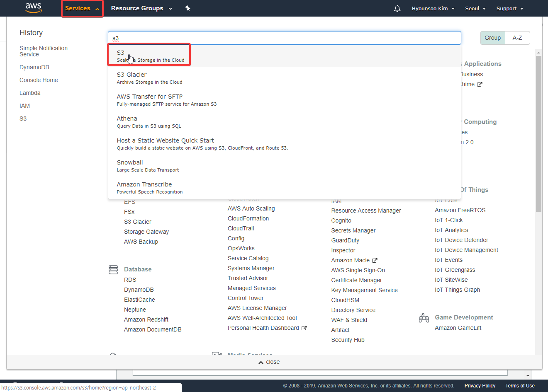Select Amazon Transcribe search suggestion
This screenshot has width=548, height=392.
[x=285, y=188]
